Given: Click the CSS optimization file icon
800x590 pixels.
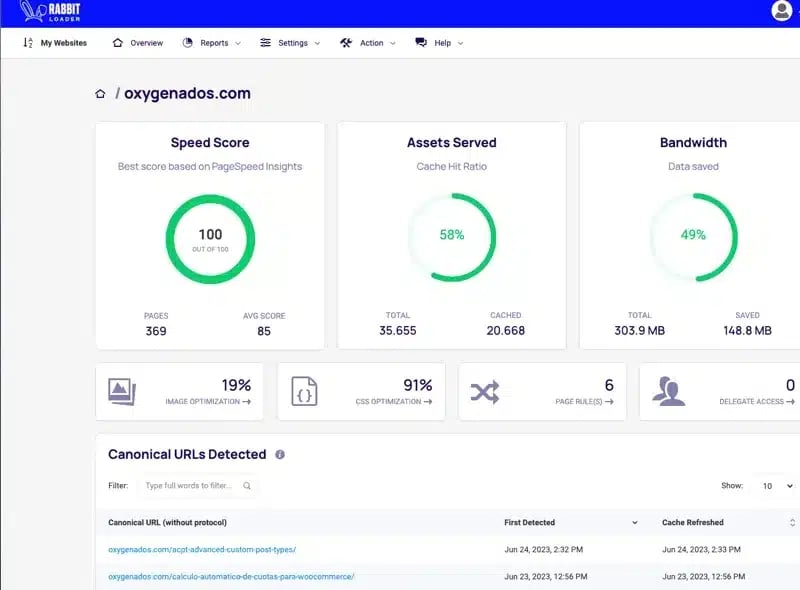Looking at the screenshot, I should [304, 392].
